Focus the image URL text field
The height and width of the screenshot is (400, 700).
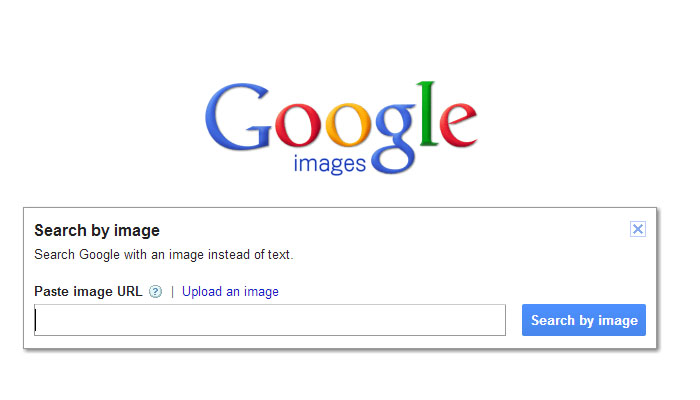point(270,320)
